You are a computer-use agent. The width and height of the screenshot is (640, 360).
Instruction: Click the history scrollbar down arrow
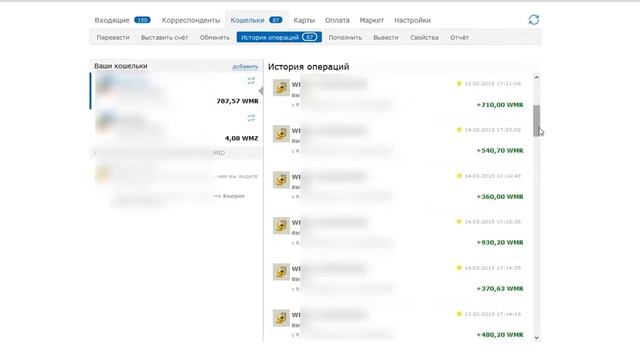(x=536, y=338)
